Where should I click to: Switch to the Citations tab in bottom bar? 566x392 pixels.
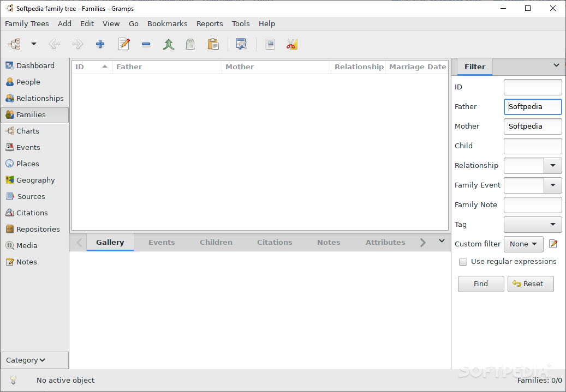click(x=275, y=242)
